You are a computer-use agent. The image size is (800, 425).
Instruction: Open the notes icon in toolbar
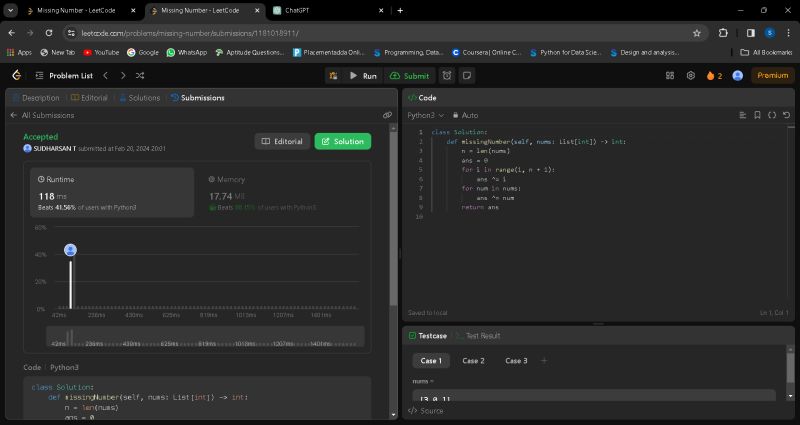[466, 76]
